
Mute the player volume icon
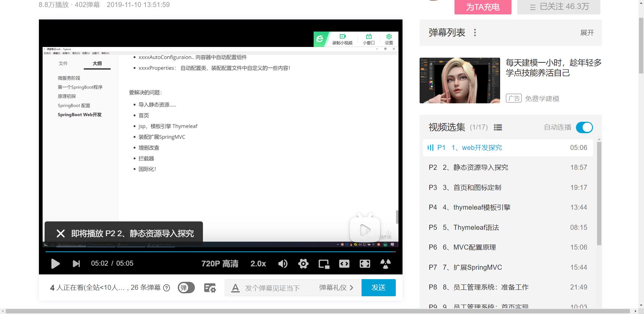pos(283,264)
